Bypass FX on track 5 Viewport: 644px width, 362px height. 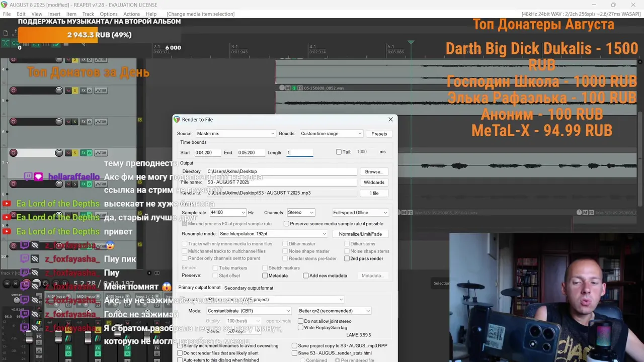click(x=89, y=90)
